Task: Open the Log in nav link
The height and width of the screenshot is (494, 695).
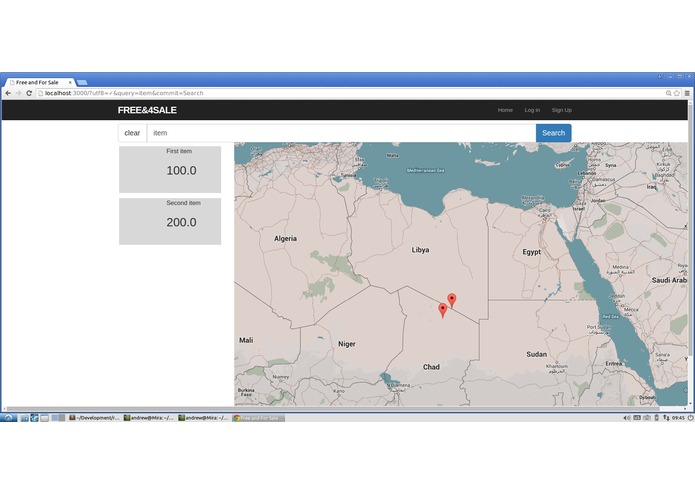Action: [532, 110]
